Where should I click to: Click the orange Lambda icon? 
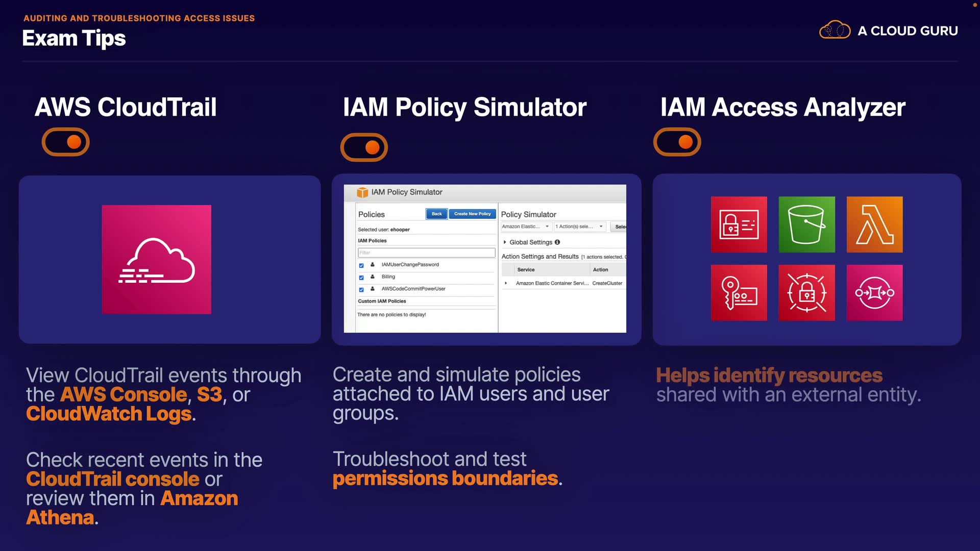[874, 224]
